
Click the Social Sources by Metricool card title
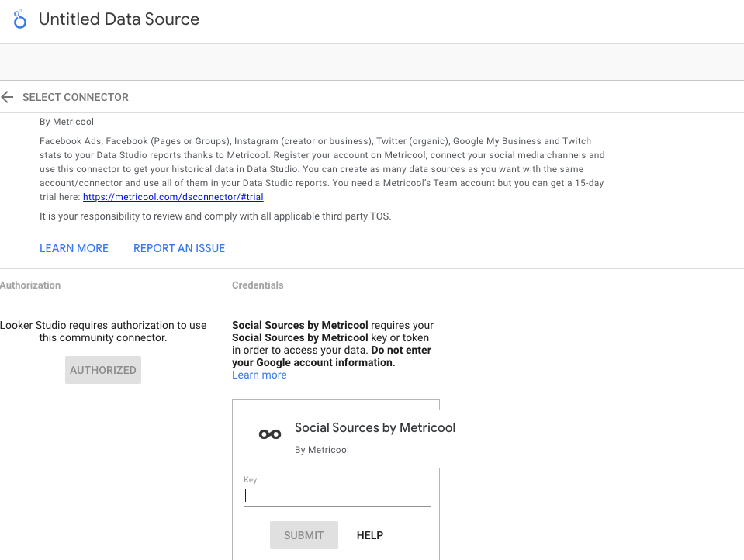point(375,428)
